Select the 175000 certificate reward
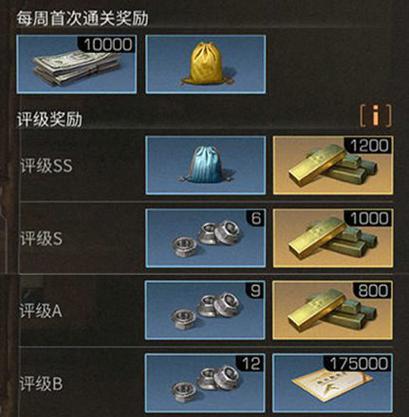The width and height of the screenshot is (409, 417). [x=333, y=383]
